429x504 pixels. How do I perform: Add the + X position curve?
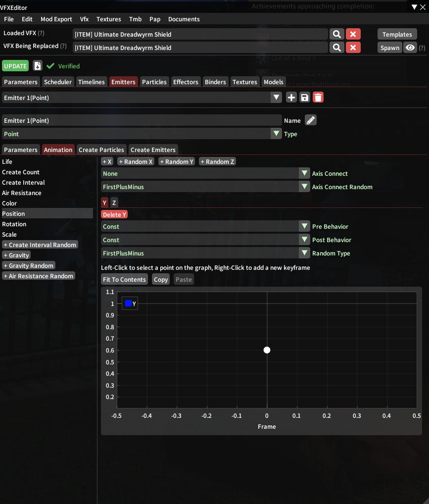point(107,161)
